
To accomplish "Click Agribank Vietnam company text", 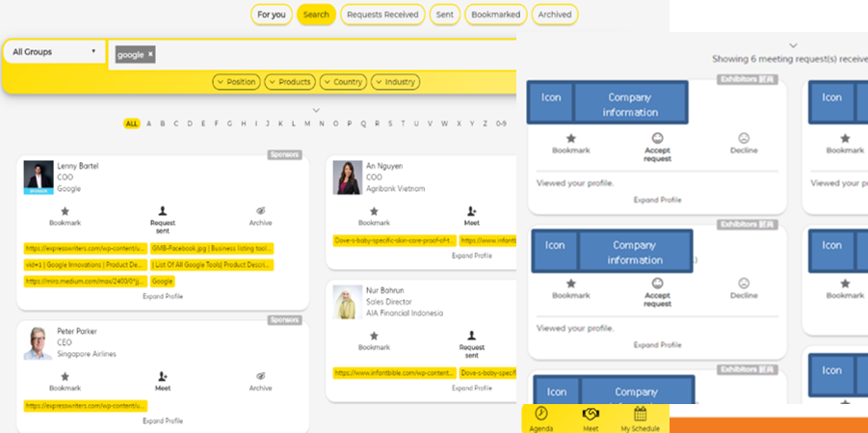I will click(x=395, y=188).
